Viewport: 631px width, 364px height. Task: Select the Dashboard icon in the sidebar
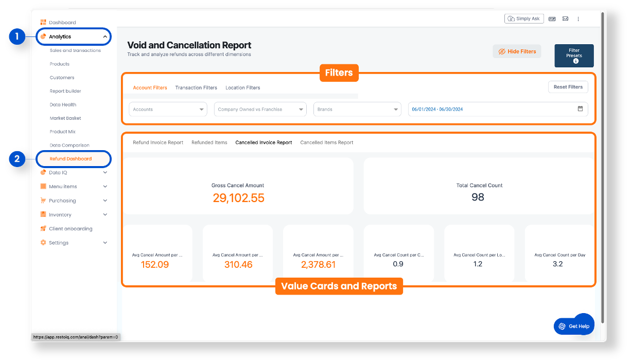pyautogui.click(x=44, y=22)
